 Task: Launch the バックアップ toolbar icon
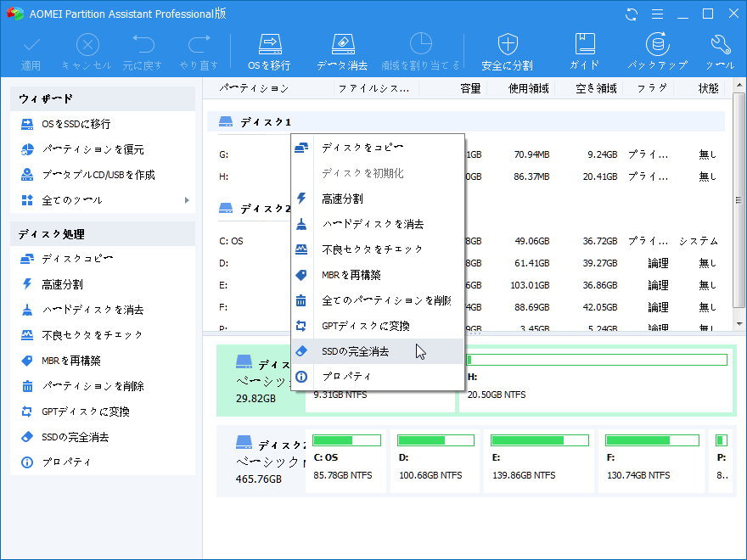pos(657,52)
